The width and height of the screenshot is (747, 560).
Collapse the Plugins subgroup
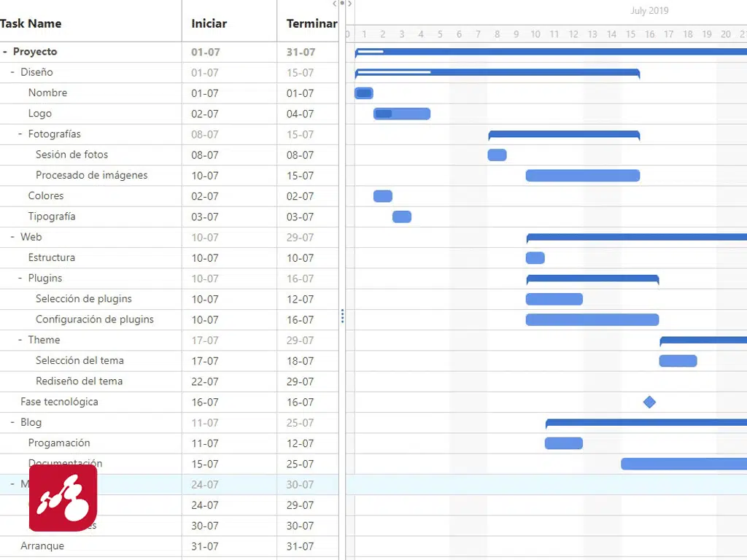pos(20,278)
